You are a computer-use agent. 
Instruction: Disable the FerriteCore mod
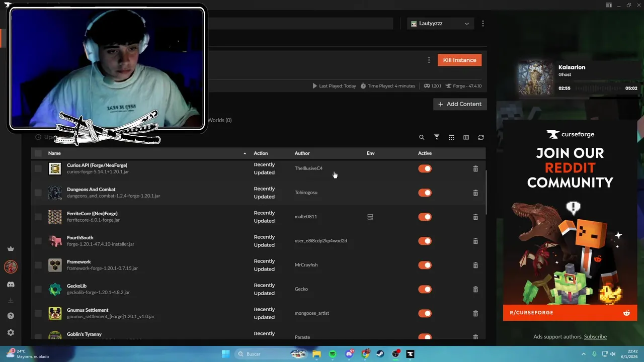(x=425, y=217)
